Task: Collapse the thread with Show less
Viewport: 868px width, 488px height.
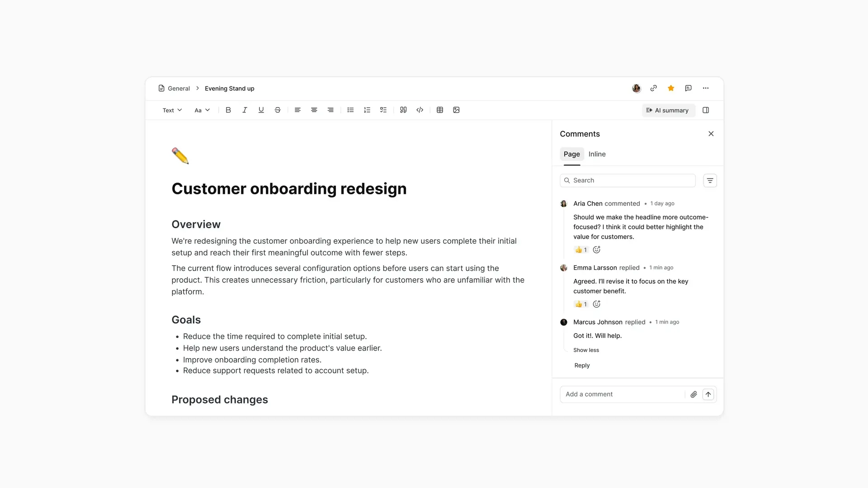Action: (x=586, y=350)
